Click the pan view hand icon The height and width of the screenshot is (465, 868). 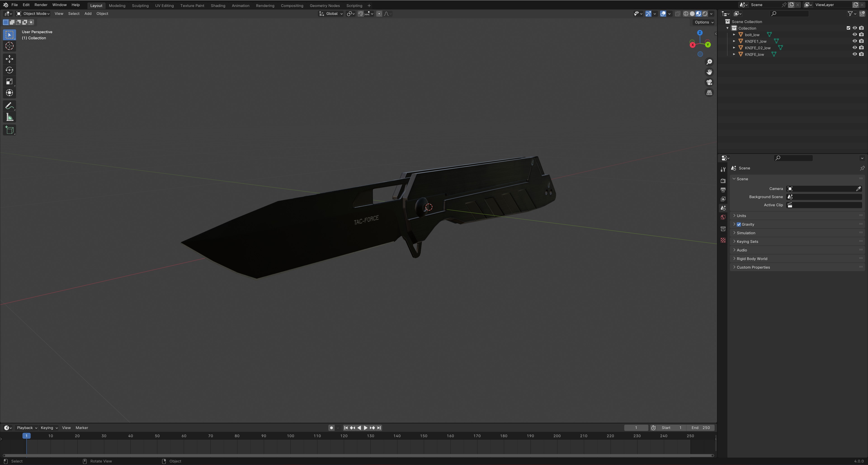click(709, 72)
